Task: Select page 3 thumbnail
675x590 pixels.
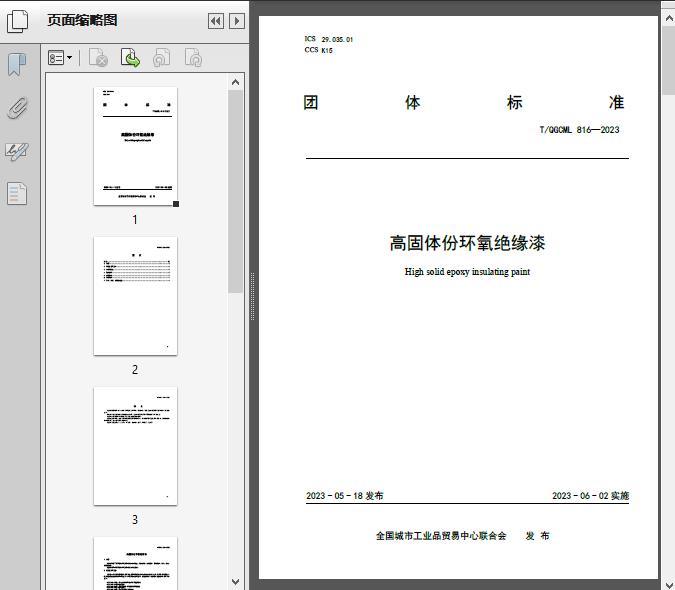Action: coord(135,446)
